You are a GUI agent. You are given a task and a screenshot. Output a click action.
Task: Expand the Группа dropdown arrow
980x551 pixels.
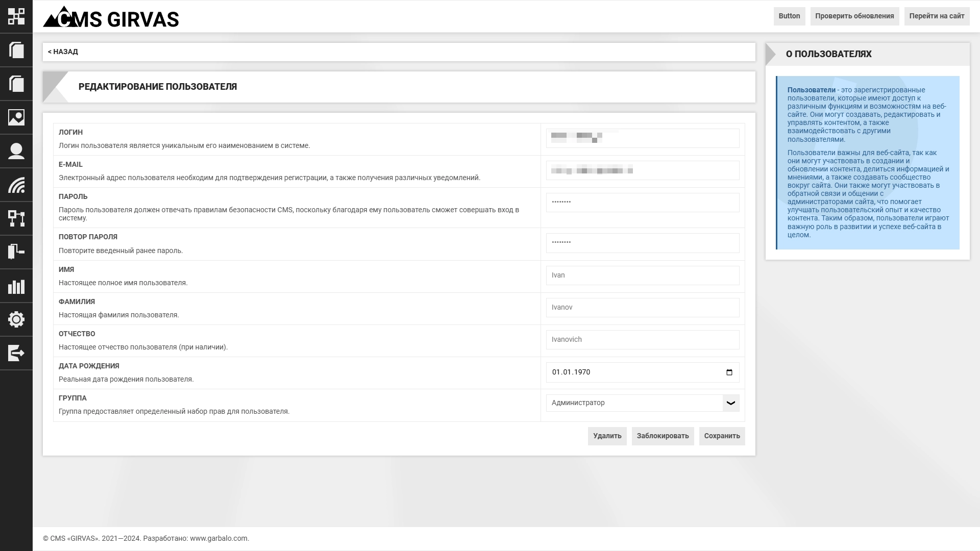point(730,403)
